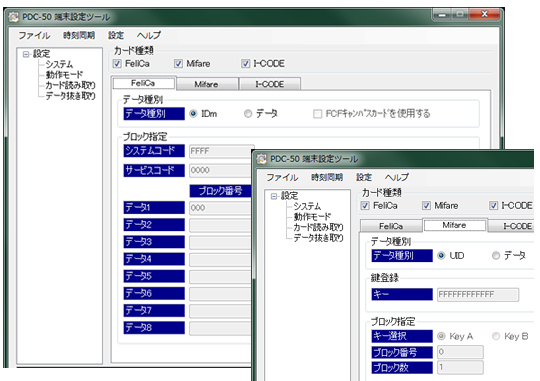Toggle the Mifare checkbox in the front window
540x381 pixels.
(426, 206)
